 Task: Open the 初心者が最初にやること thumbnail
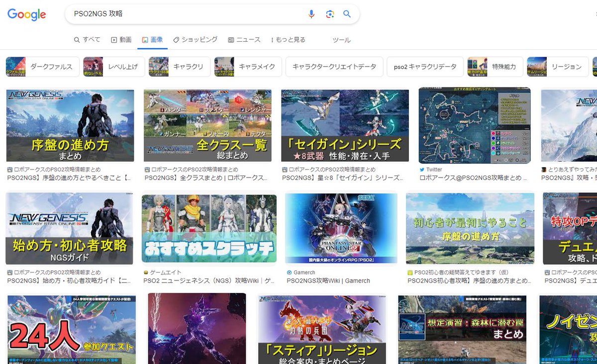click(470, 229)
